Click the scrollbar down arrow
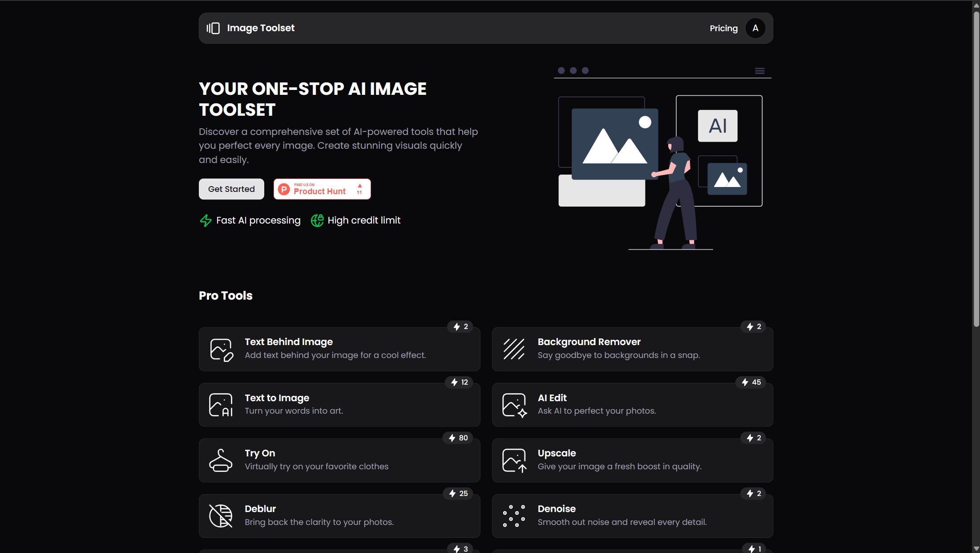The width and height of the screenshot is (980, 553). (x=976, y=549)
